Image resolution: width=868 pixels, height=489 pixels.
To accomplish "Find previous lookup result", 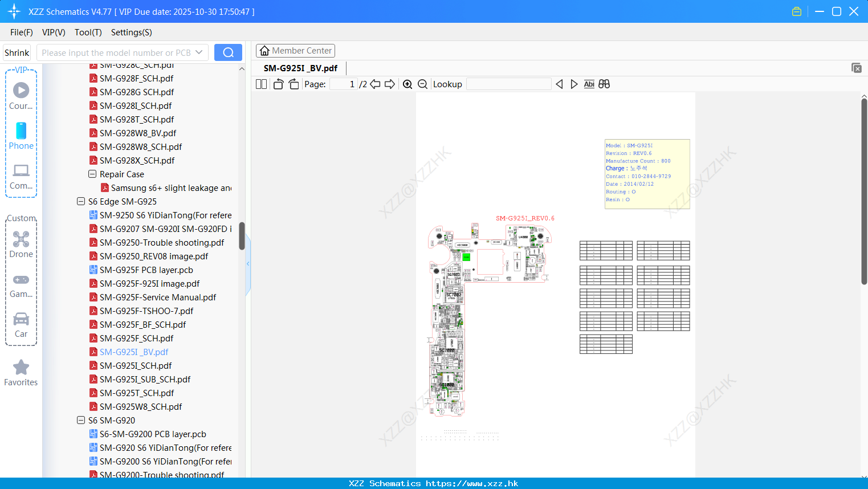I will tap(559, 84).
